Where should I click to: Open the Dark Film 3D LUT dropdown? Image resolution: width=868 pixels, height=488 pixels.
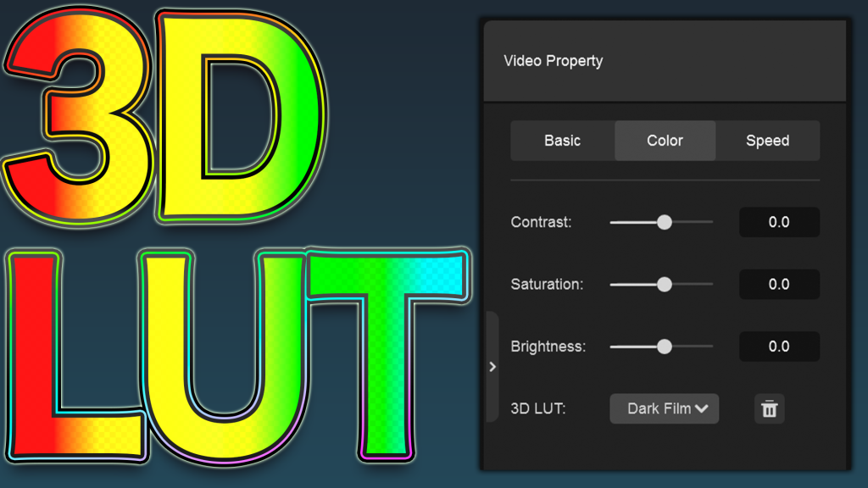(x=664, y=409)
